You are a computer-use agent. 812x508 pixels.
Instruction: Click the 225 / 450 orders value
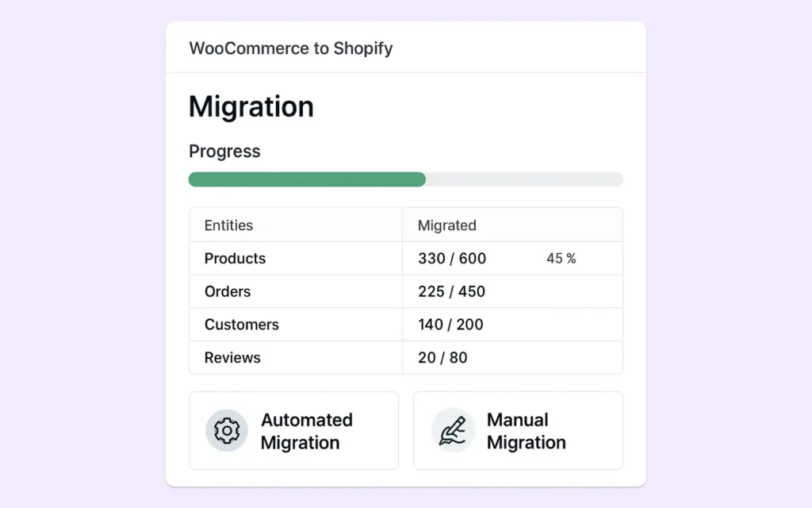pyautogui.click(x=451, y=291)
